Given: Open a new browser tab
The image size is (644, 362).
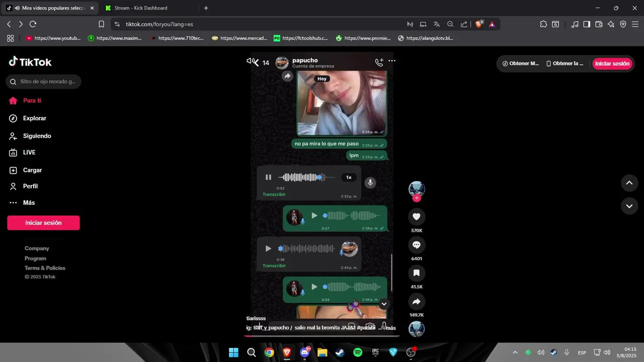Looking at the screenshot, I should 206,8.
